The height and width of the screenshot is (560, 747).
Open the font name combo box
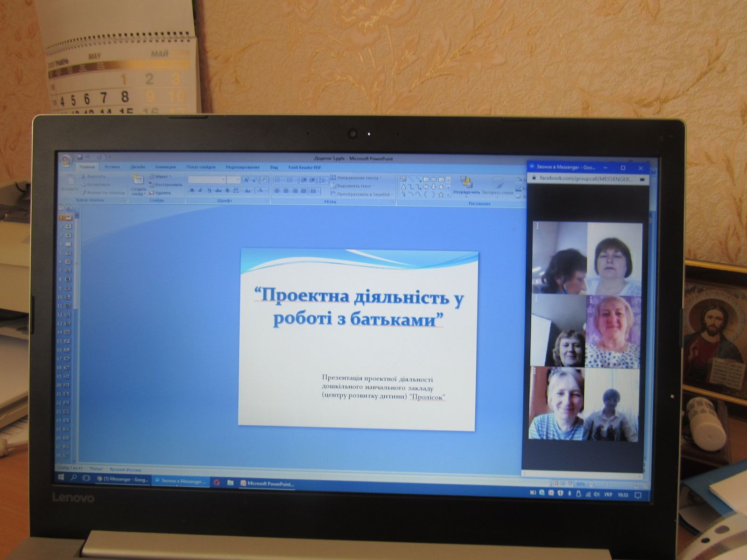[x=207, y=180]
